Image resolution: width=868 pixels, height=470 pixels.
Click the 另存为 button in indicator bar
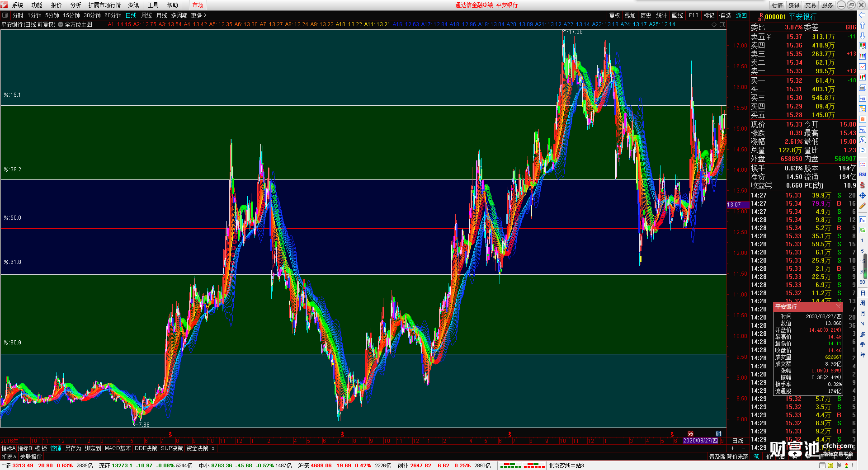(x=73, y=448)
